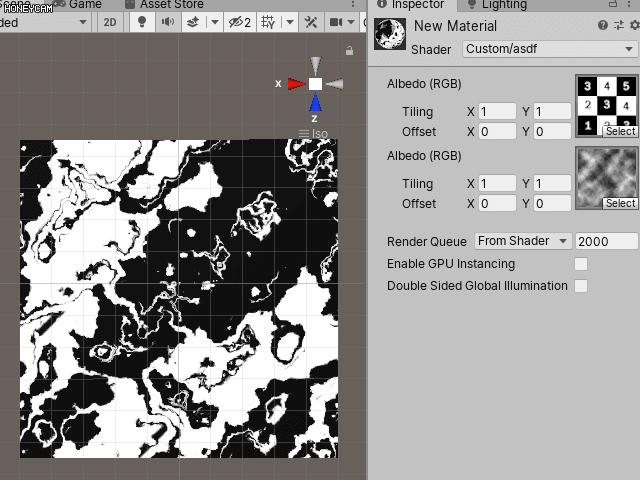Screen dimensions: 640x480
Task: Click first Albedo Tiling Y field
Action: tap(552, 111)
